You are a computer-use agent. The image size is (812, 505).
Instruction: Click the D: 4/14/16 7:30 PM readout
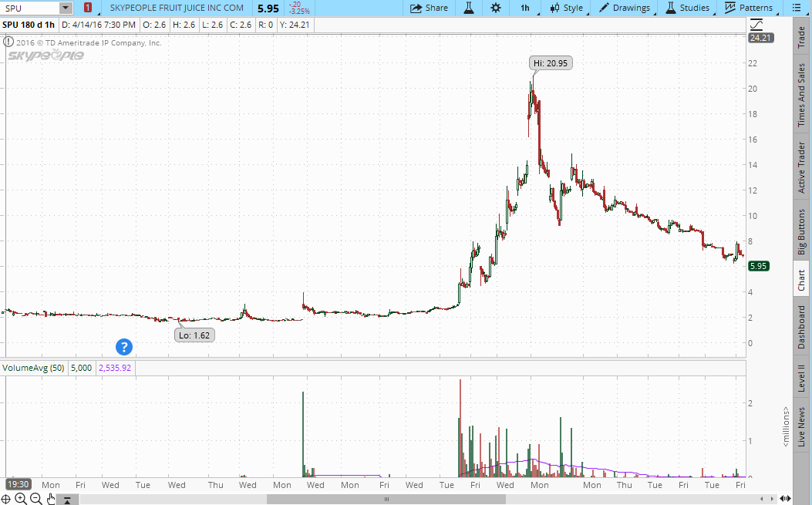99,25
